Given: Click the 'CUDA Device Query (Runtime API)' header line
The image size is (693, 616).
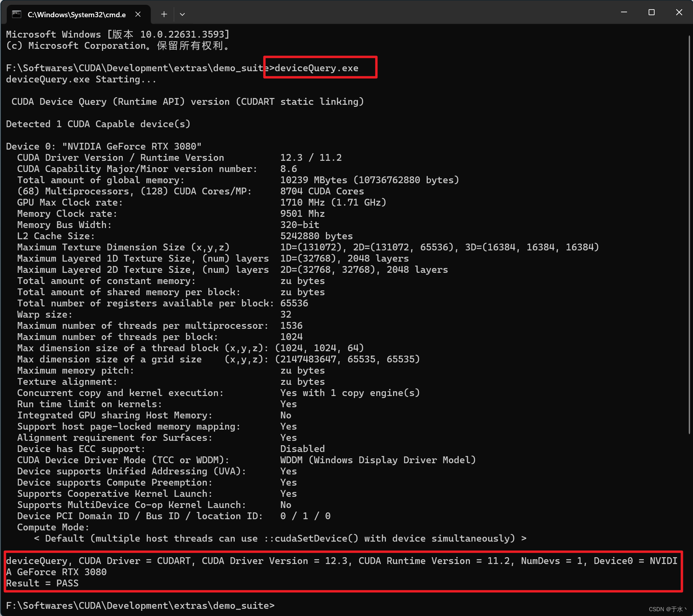Looking at the screenshot, I should pyautogui.click(x=188, y=102).
